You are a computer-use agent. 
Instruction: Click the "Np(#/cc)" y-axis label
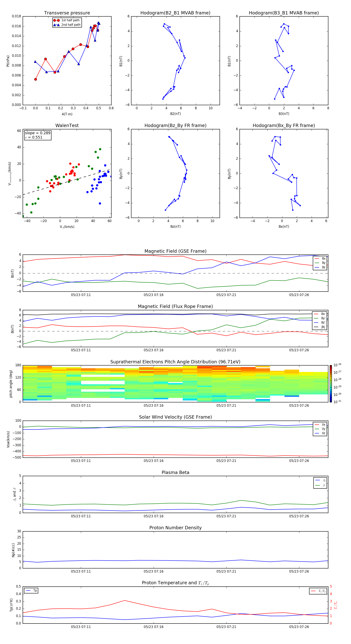click(x=13, y=550)
